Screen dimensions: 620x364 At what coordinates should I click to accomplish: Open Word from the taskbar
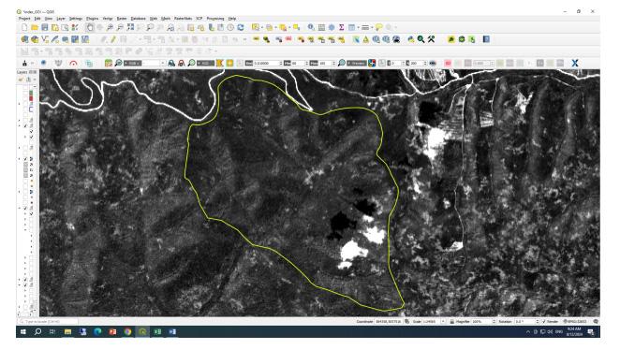(172, 331)
